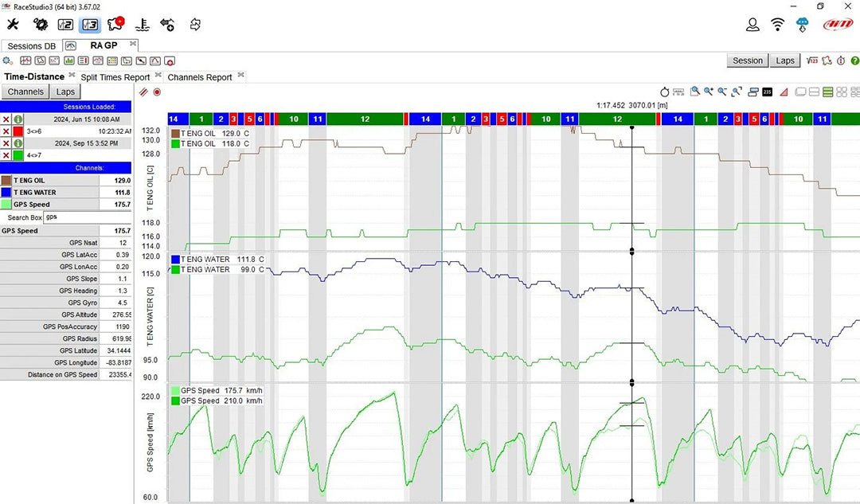Add a scatter plot view

click(x=54, y=61)
